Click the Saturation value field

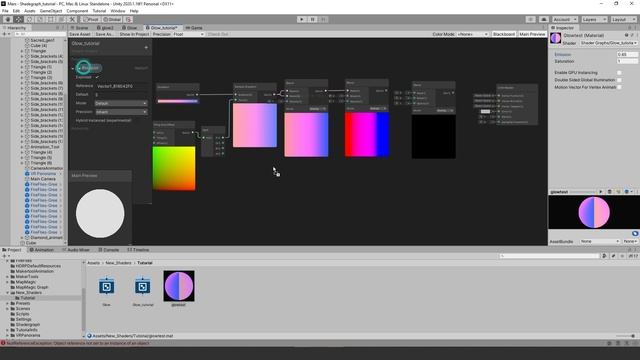click(627, 61)
